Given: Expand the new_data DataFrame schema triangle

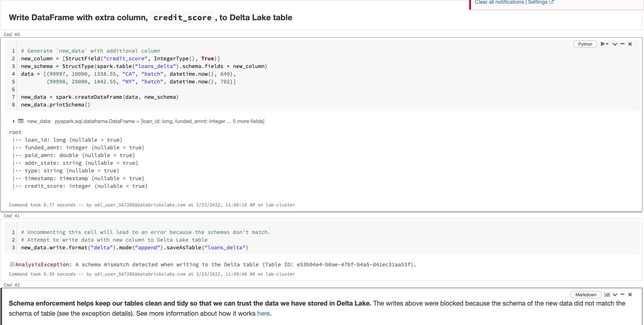Looking at the screenshot, I should pos(13,121).
